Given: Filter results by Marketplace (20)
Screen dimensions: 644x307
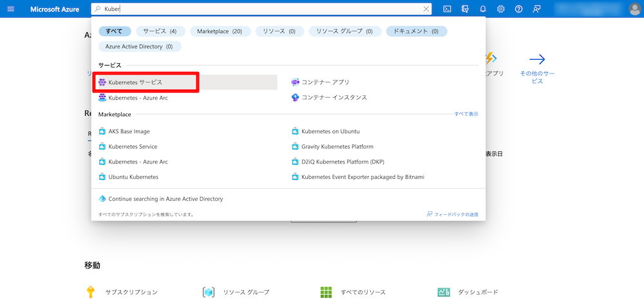Looking at the screenshot, I should tap(220, 31).
